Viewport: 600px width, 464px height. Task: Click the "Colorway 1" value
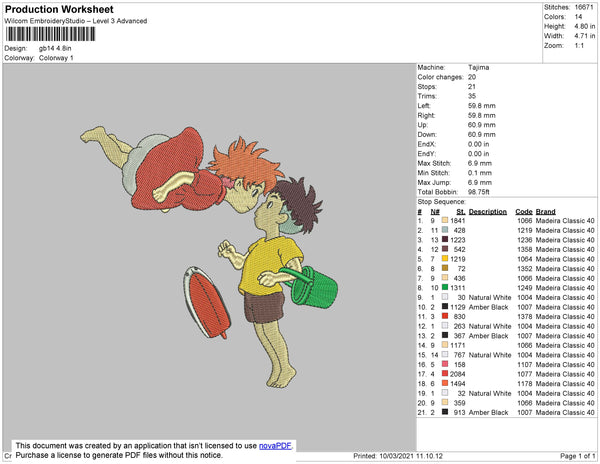click(56, 58)
